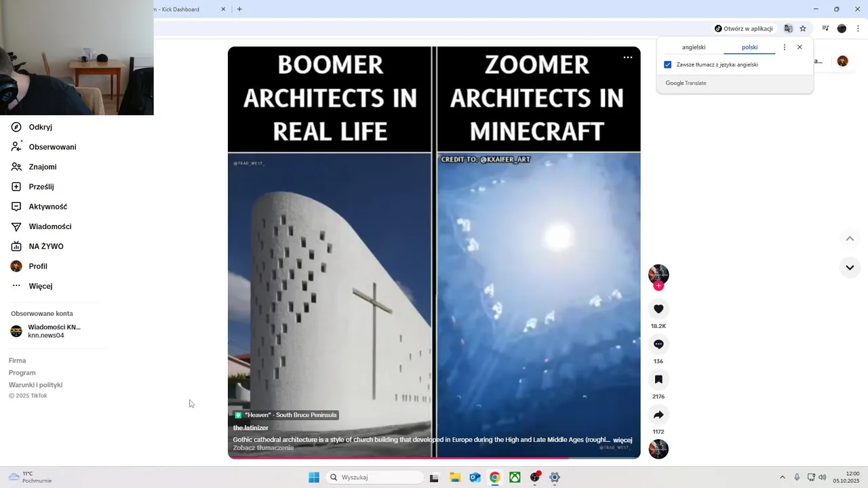Open the video creator's avatar

pyautogui.click(x=658, y=274)
